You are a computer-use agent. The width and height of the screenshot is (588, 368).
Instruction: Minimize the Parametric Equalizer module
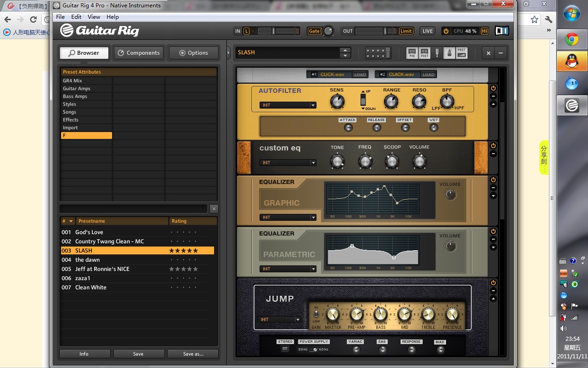(x=493, y=239)
